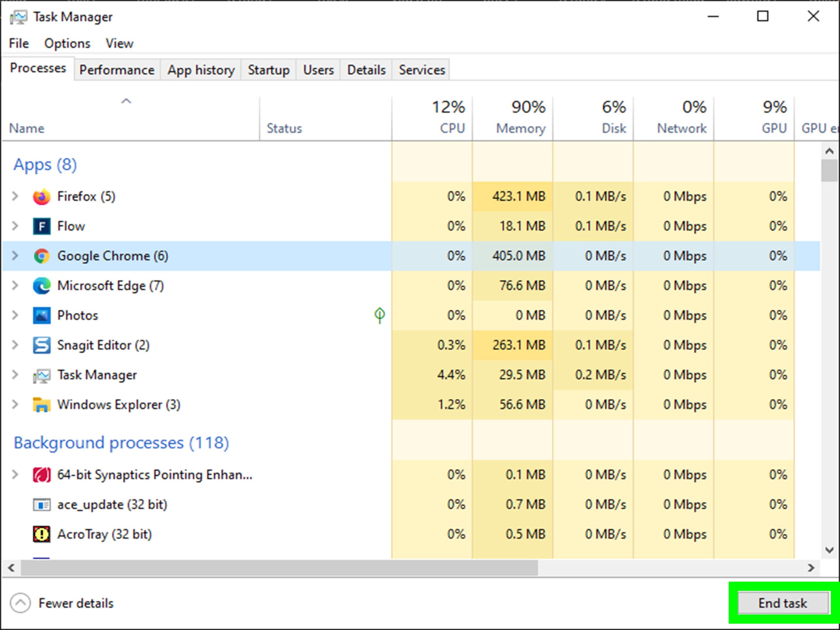Click the Task Manager title bar icon
This screenshot has height=630, width=840.
point(18,17)
